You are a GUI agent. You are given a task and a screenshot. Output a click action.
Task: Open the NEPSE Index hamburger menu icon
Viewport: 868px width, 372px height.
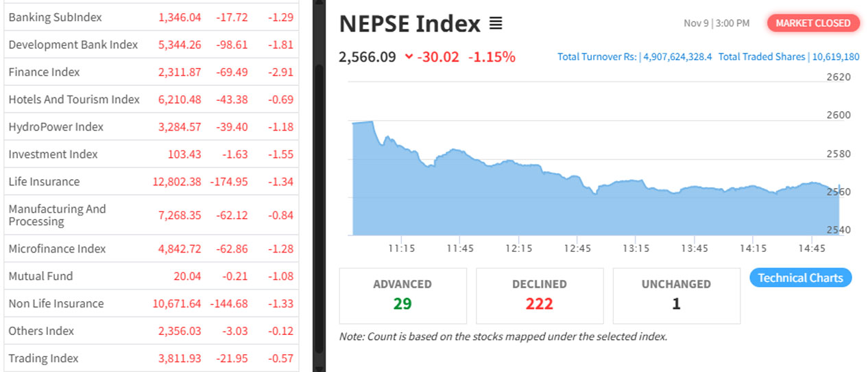(x=496, y=24)
